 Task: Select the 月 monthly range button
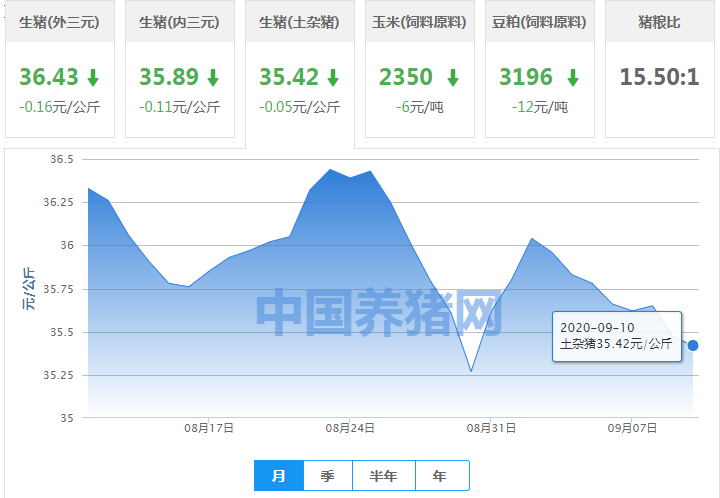pos(279,476)
